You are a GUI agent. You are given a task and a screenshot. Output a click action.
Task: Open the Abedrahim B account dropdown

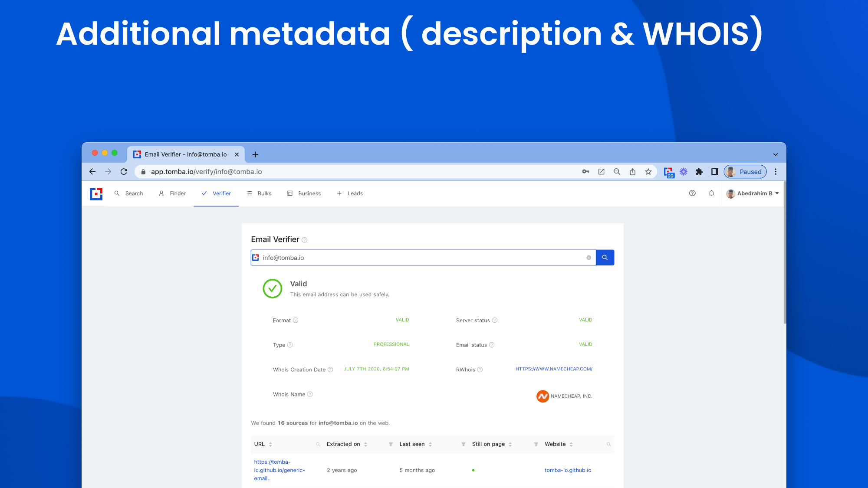(752, 193)
